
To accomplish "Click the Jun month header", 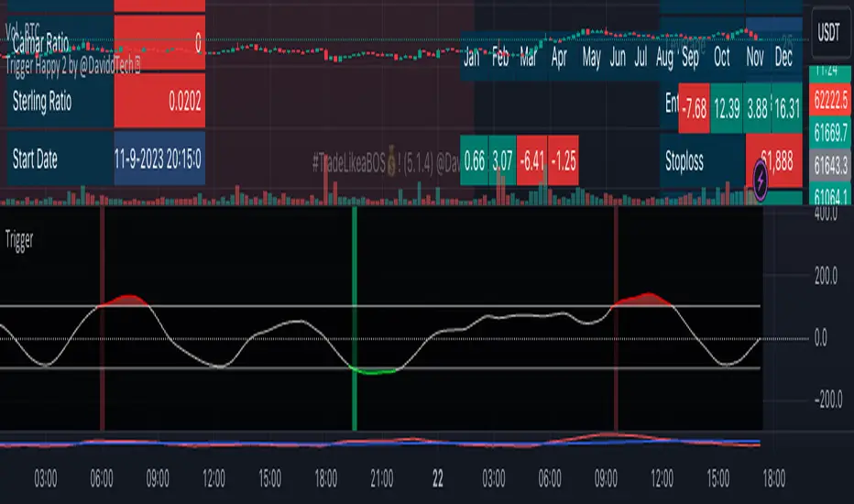I will point(618,57).
